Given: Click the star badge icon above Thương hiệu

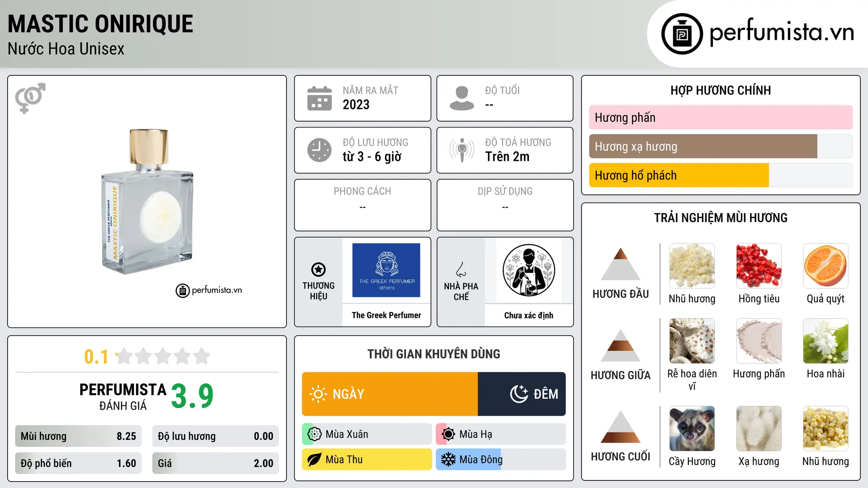Looking at the screenshot, I should (318, 269).
